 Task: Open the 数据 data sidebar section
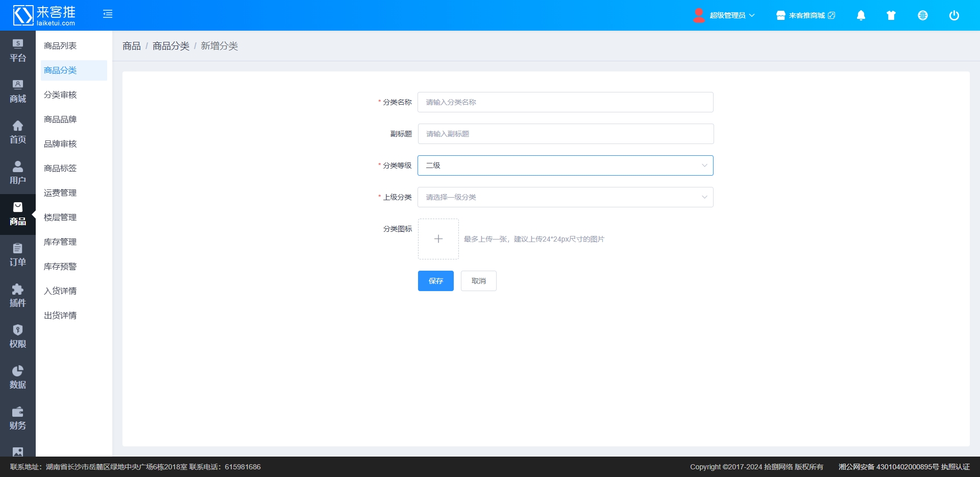[18, 377]
